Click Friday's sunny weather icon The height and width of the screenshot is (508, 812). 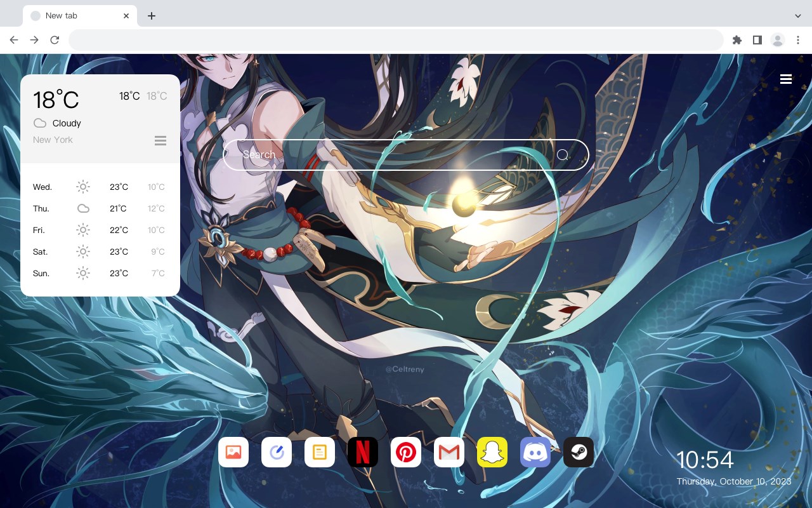point(83,230)
